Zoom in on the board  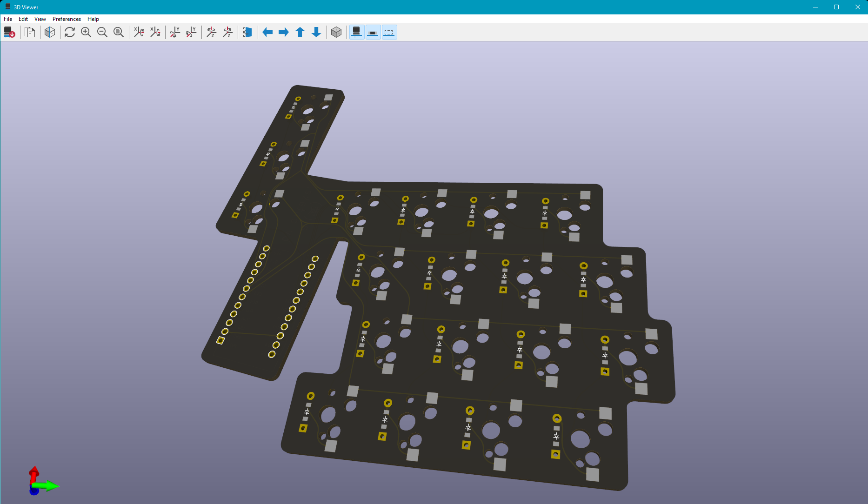(86, 32)
